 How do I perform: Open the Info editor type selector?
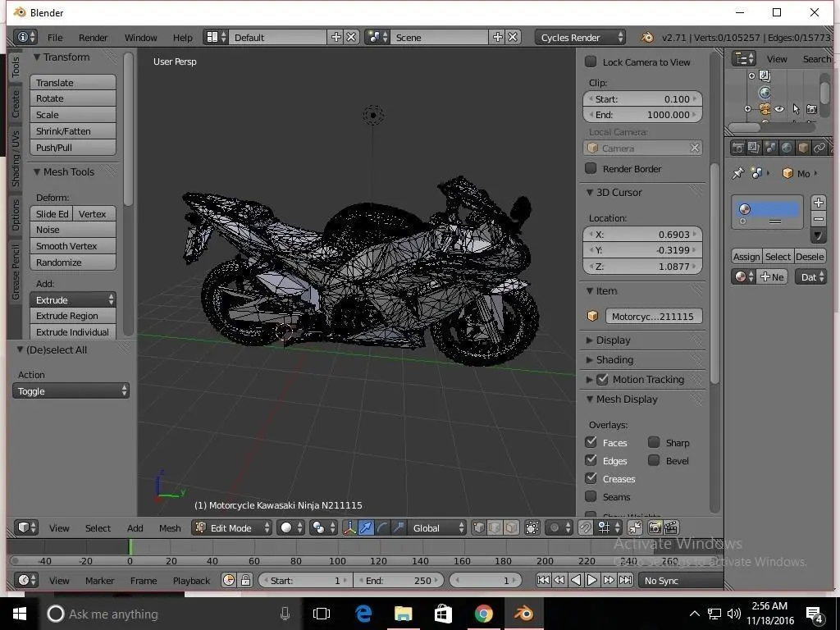click(x=25, y=37)
